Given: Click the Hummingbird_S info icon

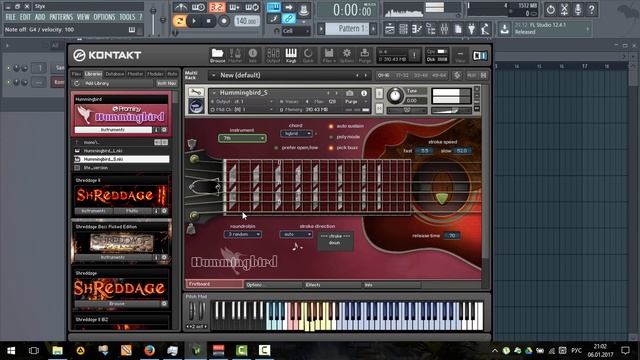Looking at the screenshot, I should pyautogui.click(x=364, y=93).
